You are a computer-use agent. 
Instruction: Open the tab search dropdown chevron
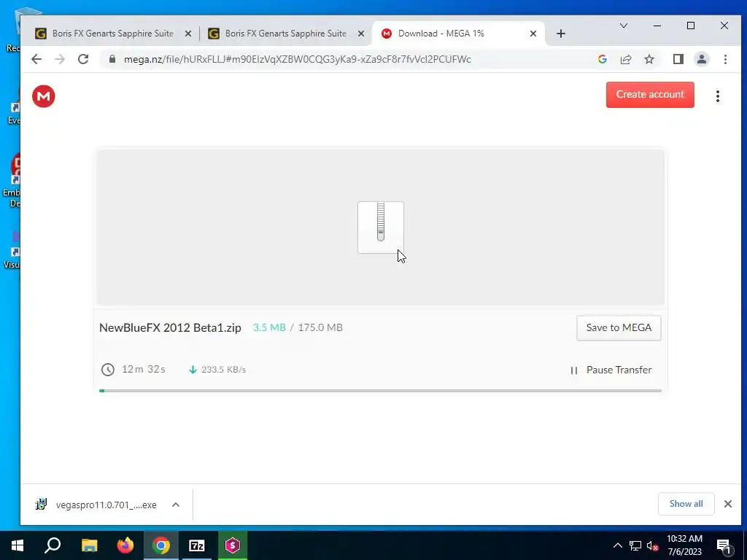pyautogui.click(x=623, y=26)
